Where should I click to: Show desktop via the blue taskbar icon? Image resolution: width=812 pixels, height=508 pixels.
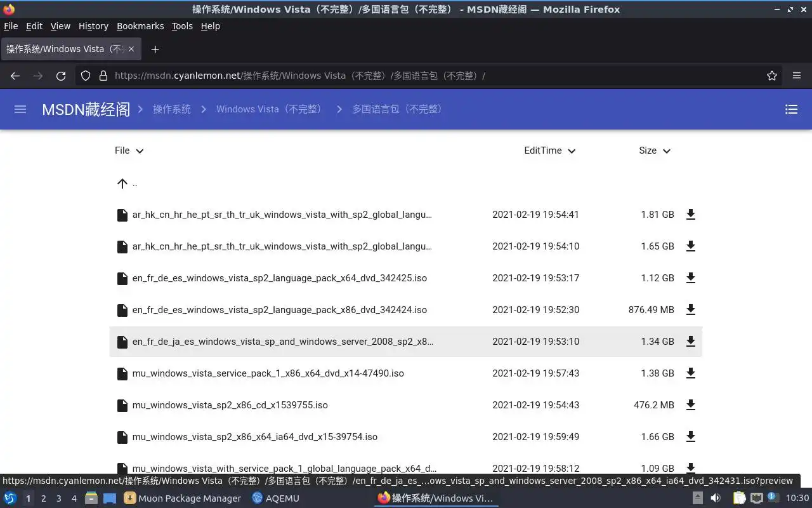coord(110,498)
